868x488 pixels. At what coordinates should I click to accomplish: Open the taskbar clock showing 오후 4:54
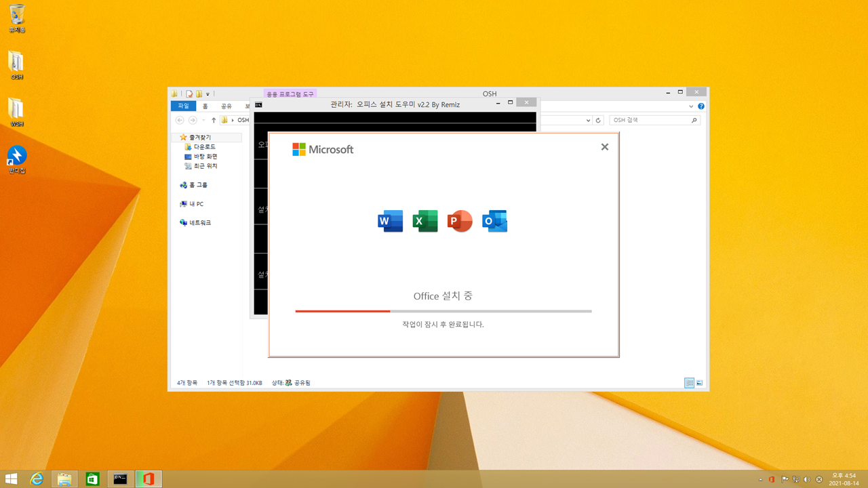[x=844, y=479]
